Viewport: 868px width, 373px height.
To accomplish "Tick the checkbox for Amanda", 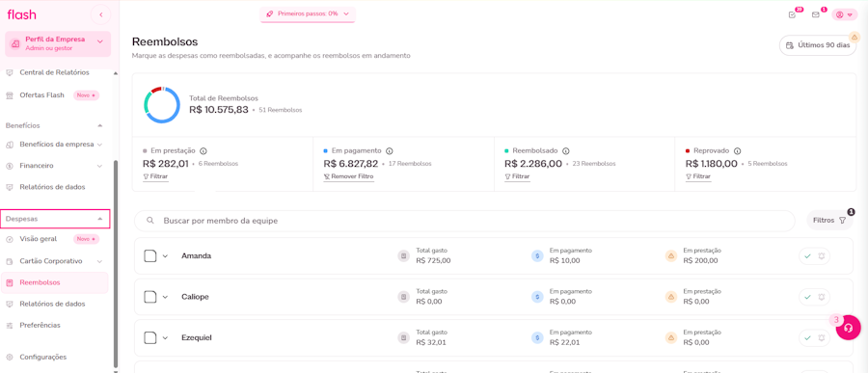I will (150, 255).
